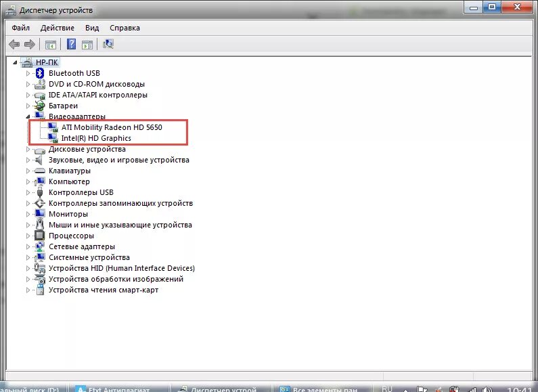This screenshot has height=392, width=538.
Task: Select the Клавиатуры label
Action: [70, 171]
